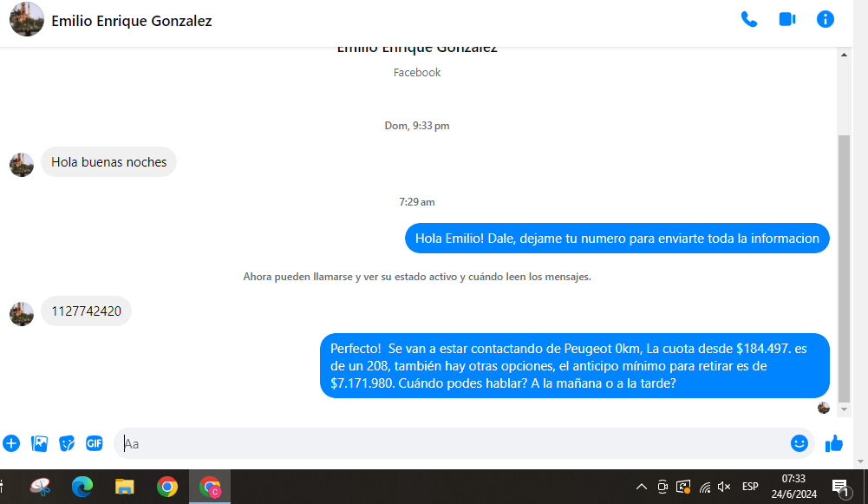The height and width of the screenshot is (504, 868).
Task: Open the clock showing 07:33
Action: click(793, 487)
